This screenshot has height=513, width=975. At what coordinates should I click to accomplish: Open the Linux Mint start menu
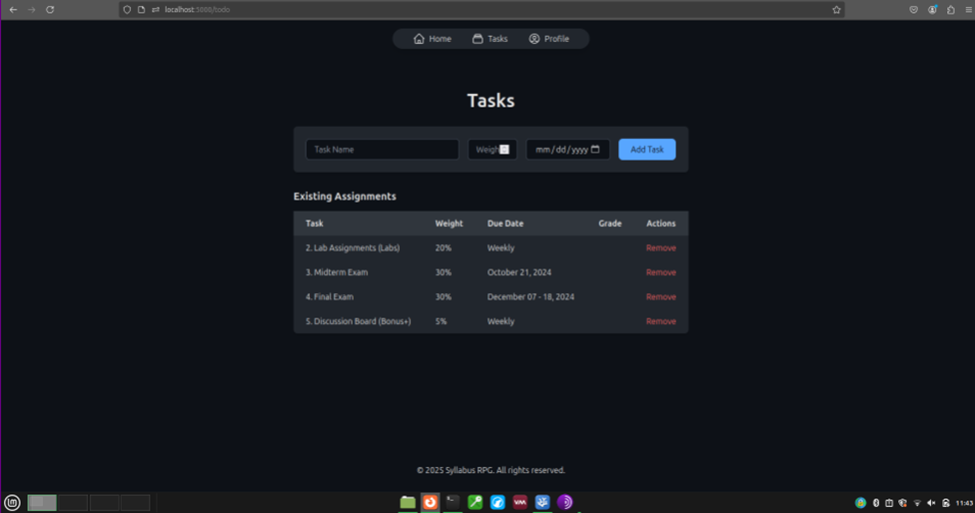pyautogui.click(x=12, y=502)
